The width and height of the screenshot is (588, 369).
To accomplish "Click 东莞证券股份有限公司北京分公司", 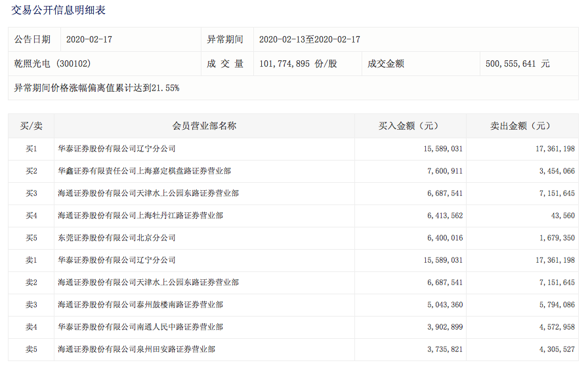I will click(117, 238).
